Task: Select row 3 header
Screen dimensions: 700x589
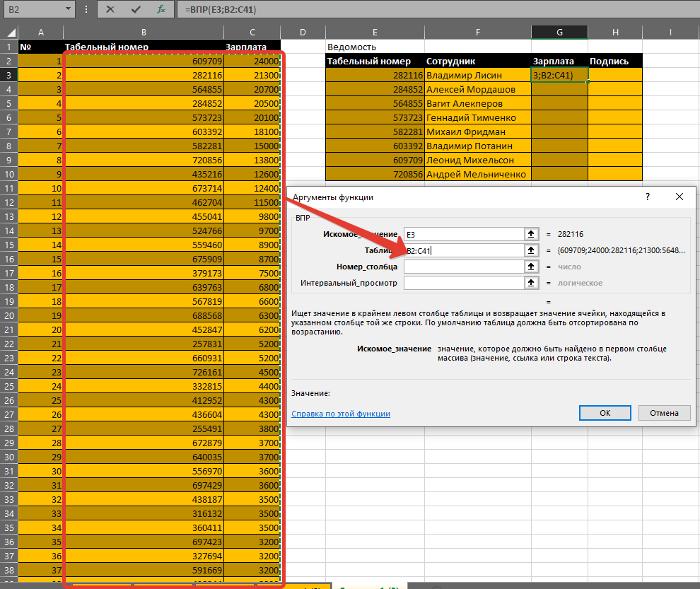Action: (9, 75)
